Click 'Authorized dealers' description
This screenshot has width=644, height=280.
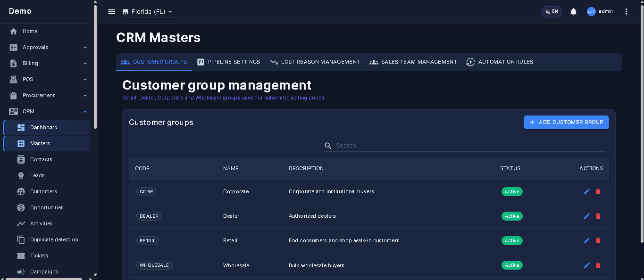coord(312,216)
